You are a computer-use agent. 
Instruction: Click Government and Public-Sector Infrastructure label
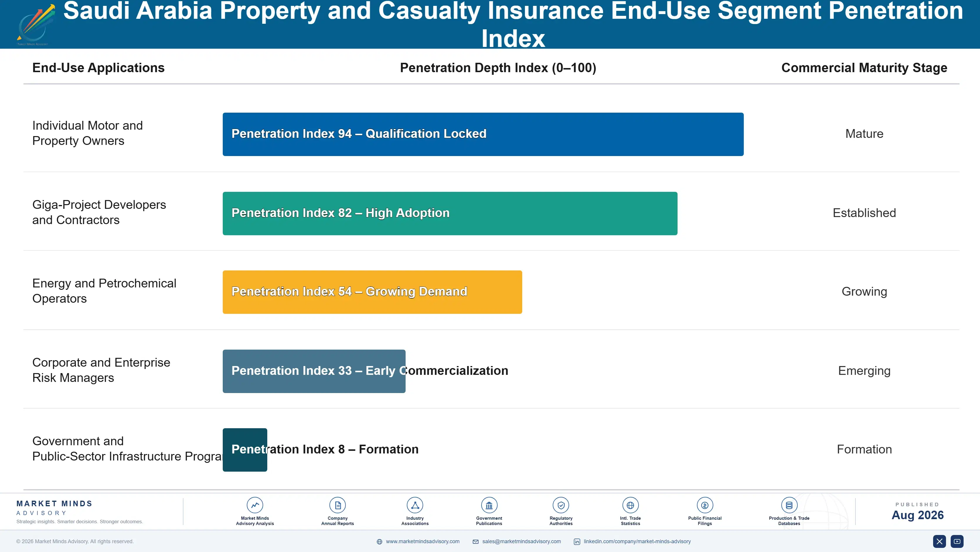click(127, 448)
